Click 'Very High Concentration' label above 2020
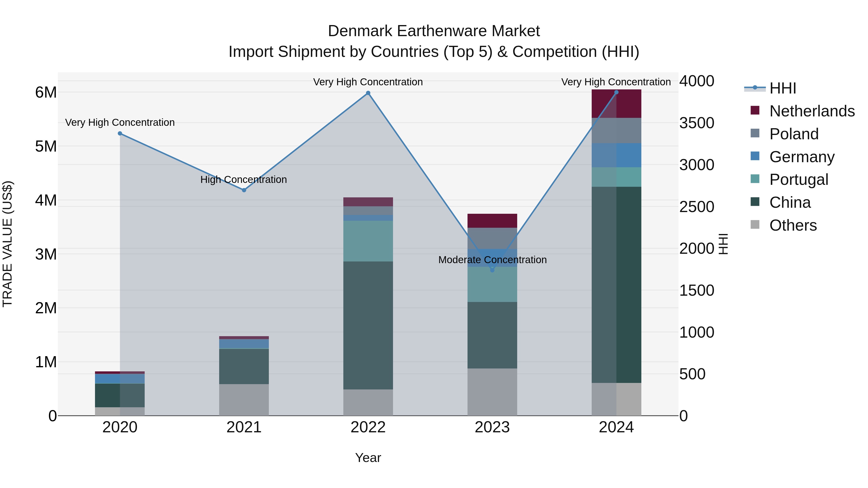 pos(120,123)
